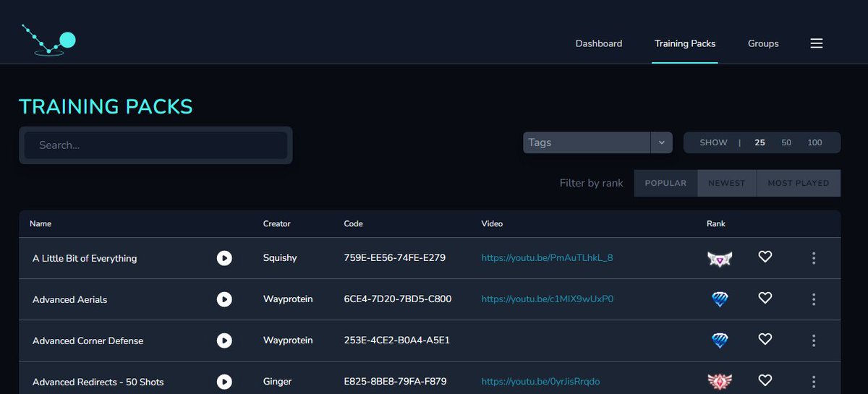Open options menu for Advanced Redirects row
868x394 pixels.
pyautogui.click(x=814, y=382)
